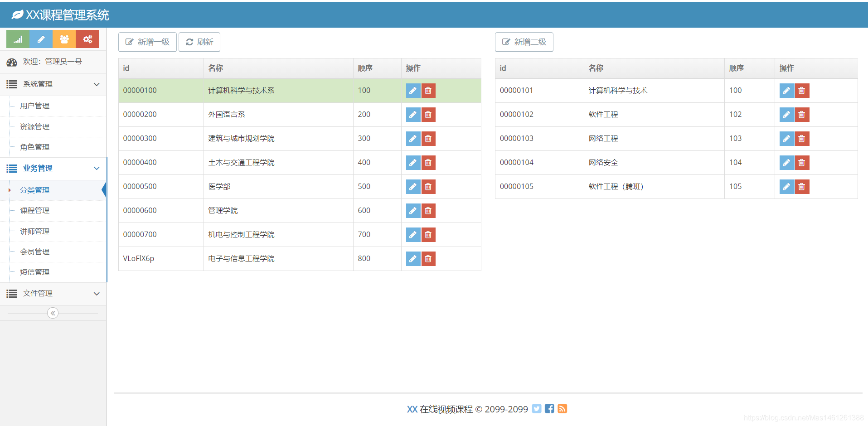Viewport: 868px width, 426px height.
Task: Edit second-level row 00000101
Action: pos(786,91)
